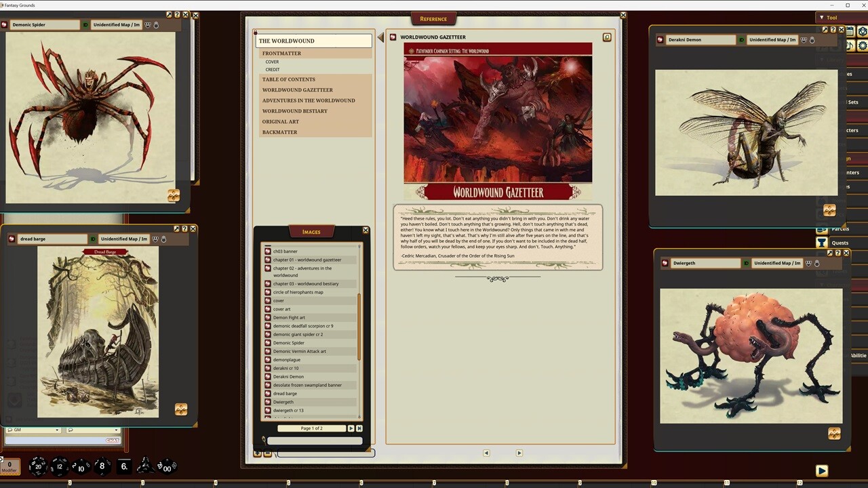Toggle the lock on Dwiergeth image record
The width and height of the screenshot is (868, 488).
pos(817,263)
